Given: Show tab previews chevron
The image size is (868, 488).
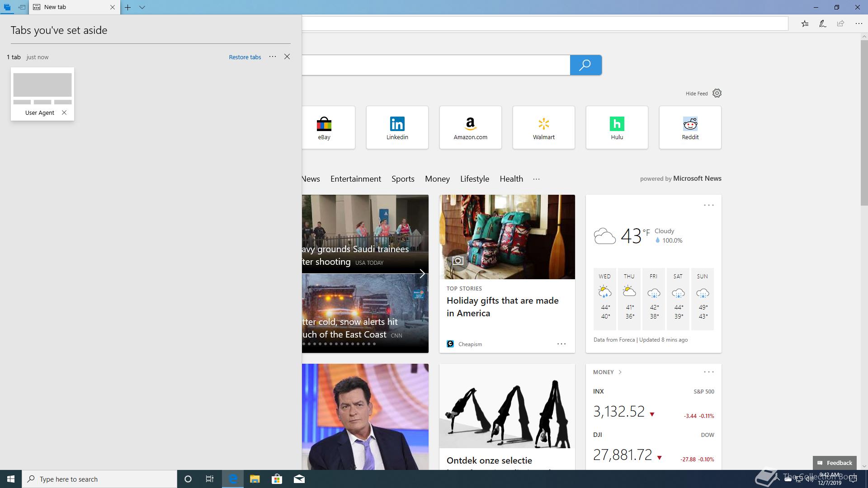Looking at the screenshot, I should (142, 7).
